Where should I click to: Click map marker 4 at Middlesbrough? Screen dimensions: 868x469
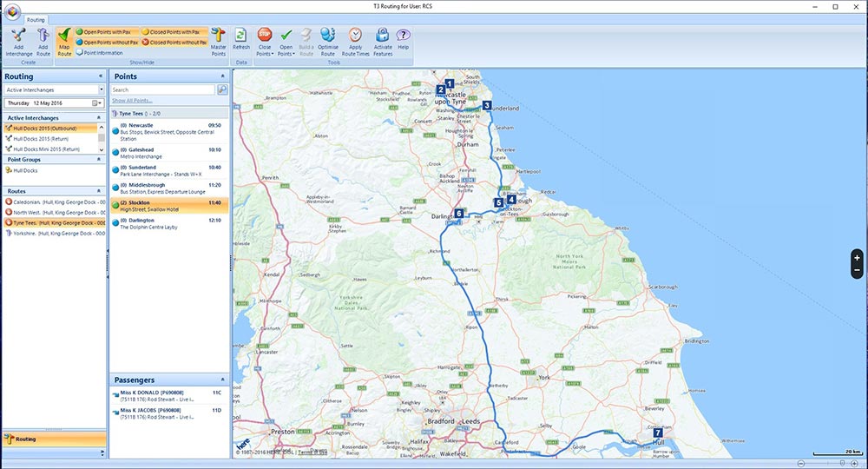click(511, 200)
